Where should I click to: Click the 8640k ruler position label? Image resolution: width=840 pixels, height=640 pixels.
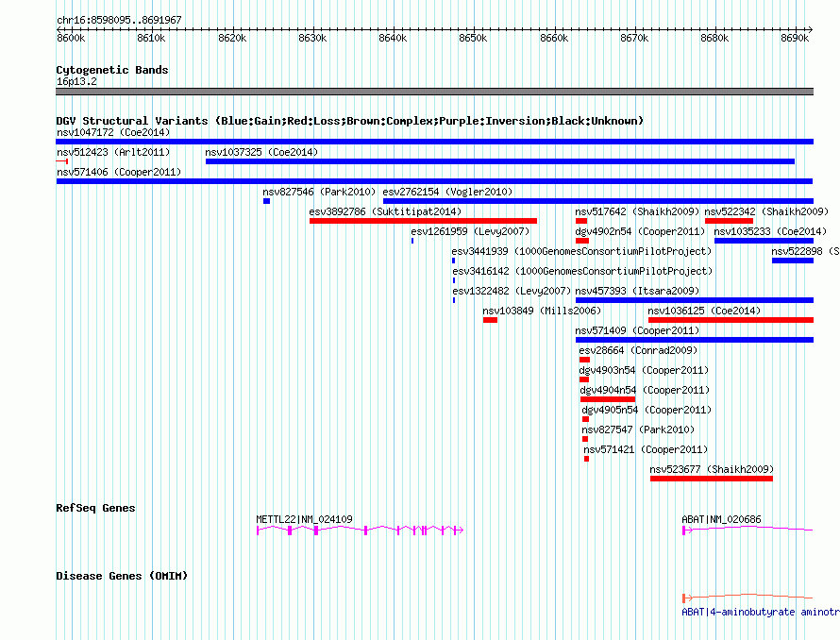[x=393, y=38]
